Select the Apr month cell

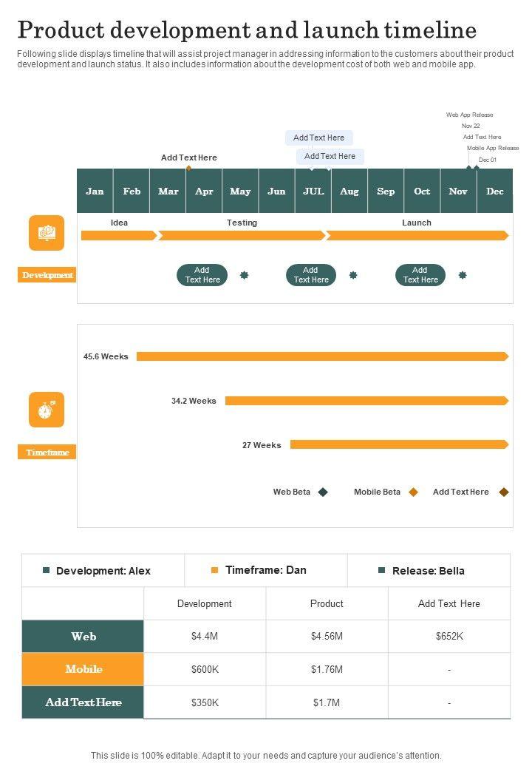(204, 191)
